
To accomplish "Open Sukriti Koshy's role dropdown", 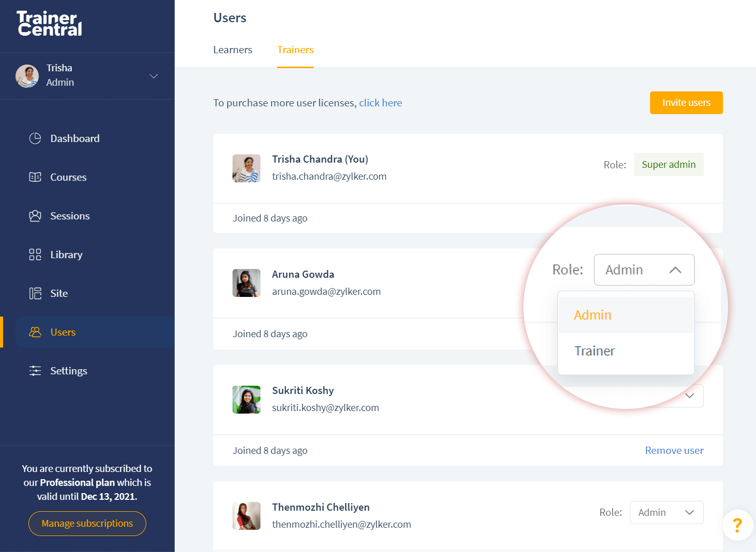I will (x=689, y=396).
